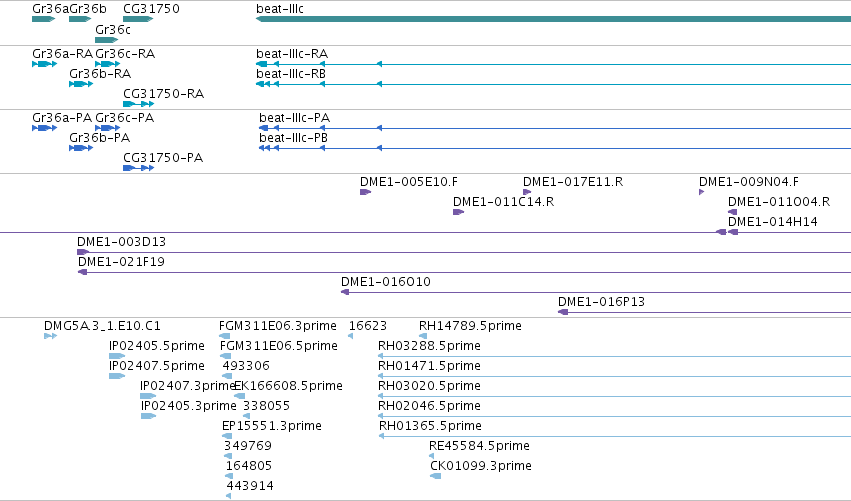Select the CG31750 gene arrow

(138, 19)
